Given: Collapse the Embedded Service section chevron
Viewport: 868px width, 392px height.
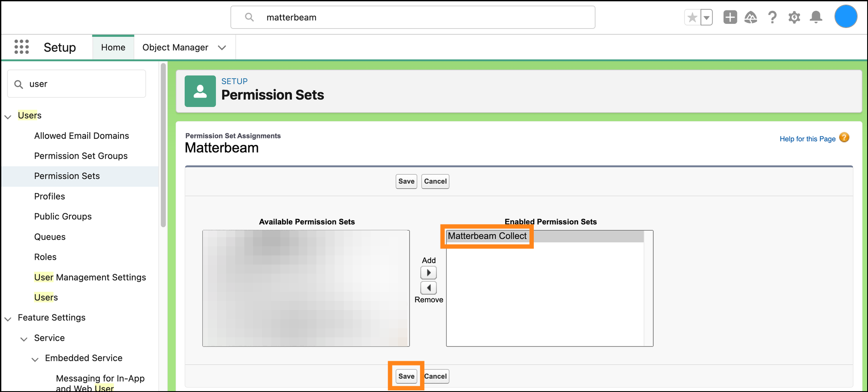Looking at the screenshot, I should pyautogui.click(x=35, y=359).
